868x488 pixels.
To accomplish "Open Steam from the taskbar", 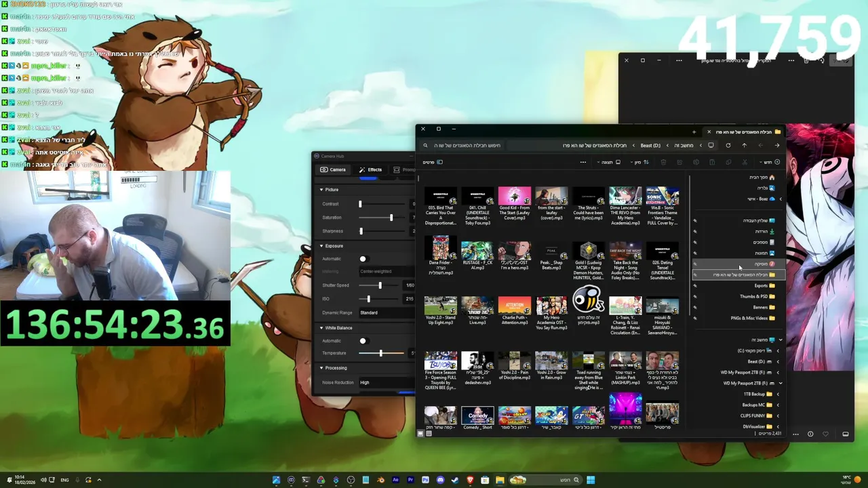I will click(455, 480).
